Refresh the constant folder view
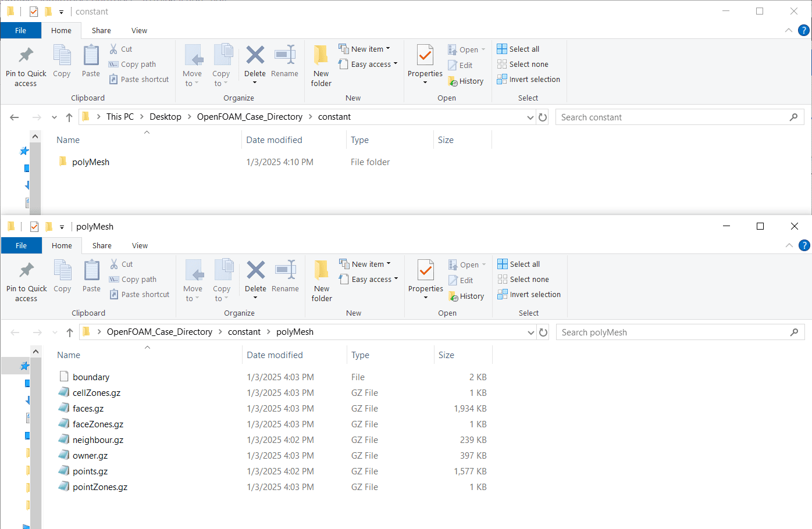 [x=543, y=117]
